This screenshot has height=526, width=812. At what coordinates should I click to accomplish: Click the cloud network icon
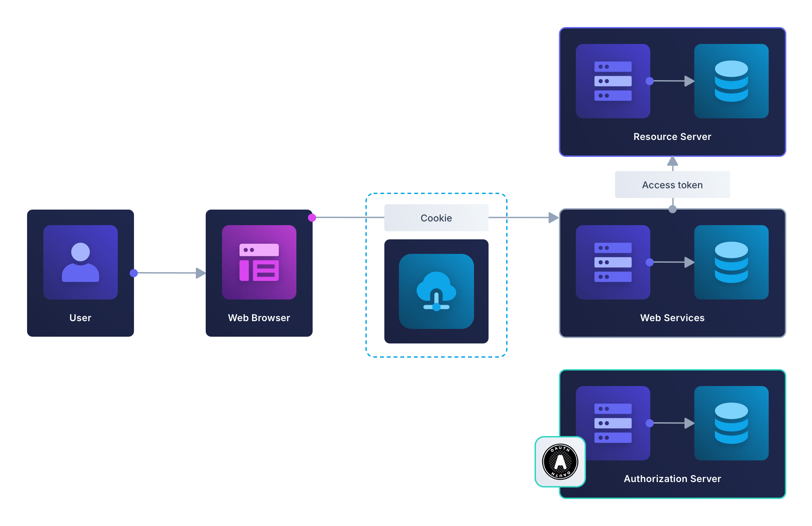[x=436, y=291]
